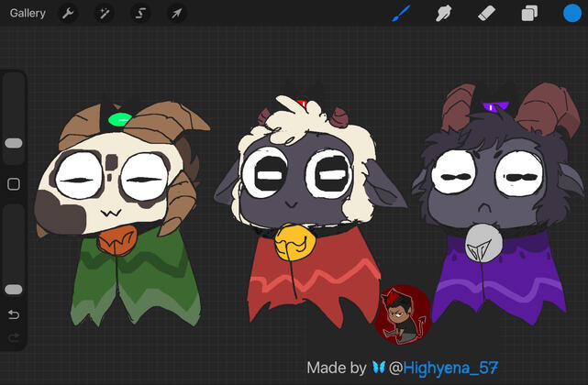588x385 pixels.
Task: Open the Adjustments magic wand menu
Action: [x=104, y=14]
